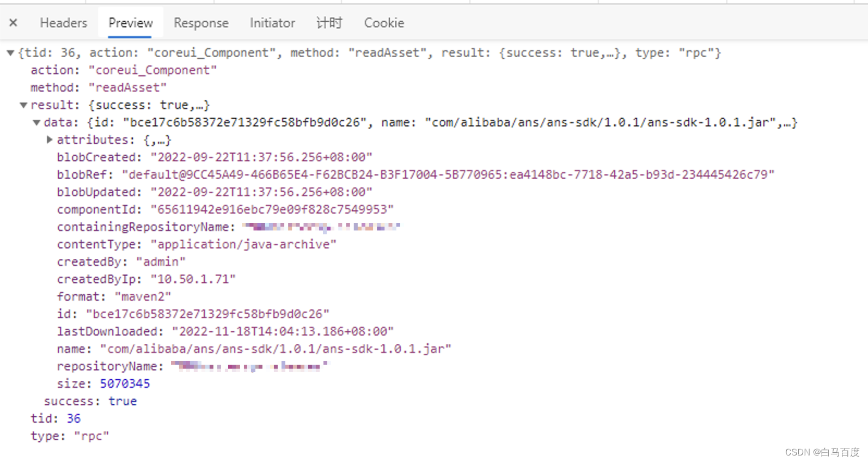868x462 pixels.
Task: Collapse the root JSON object with tid 36
Action: 10,53
